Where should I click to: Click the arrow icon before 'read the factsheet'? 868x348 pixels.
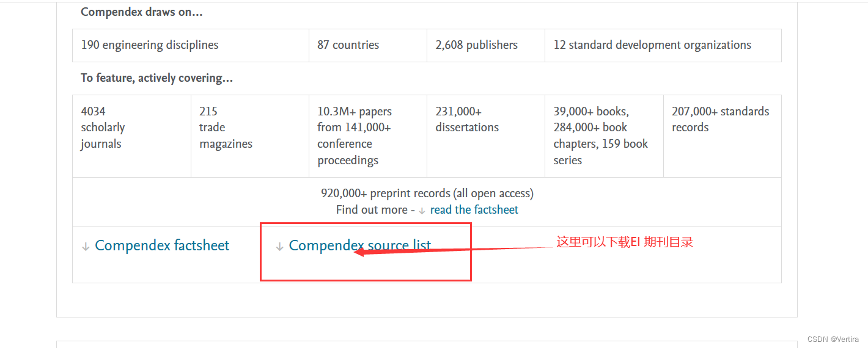[x=422, y=211]
